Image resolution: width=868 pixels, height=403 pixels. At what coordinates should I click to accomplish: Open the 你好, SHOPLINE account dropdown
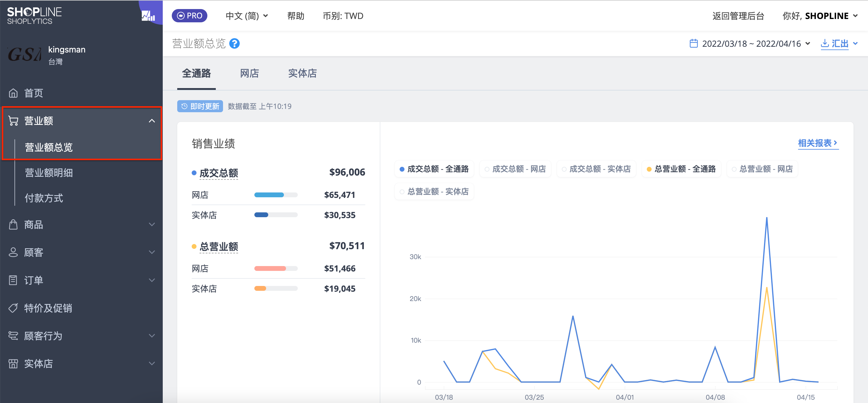[x=820, y=16]
